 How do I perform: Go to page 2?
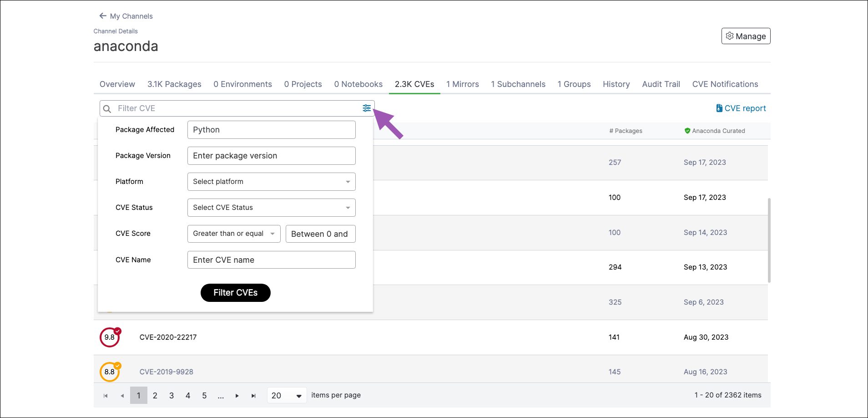[x=155, y=396]
